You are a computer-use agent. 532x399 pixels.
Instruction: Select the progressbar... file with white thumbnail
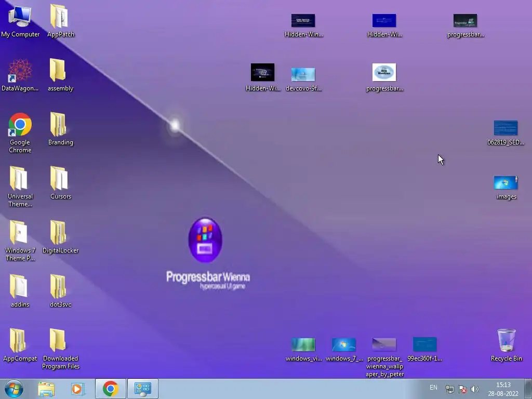pyautogui.click(x=384, y=77)
